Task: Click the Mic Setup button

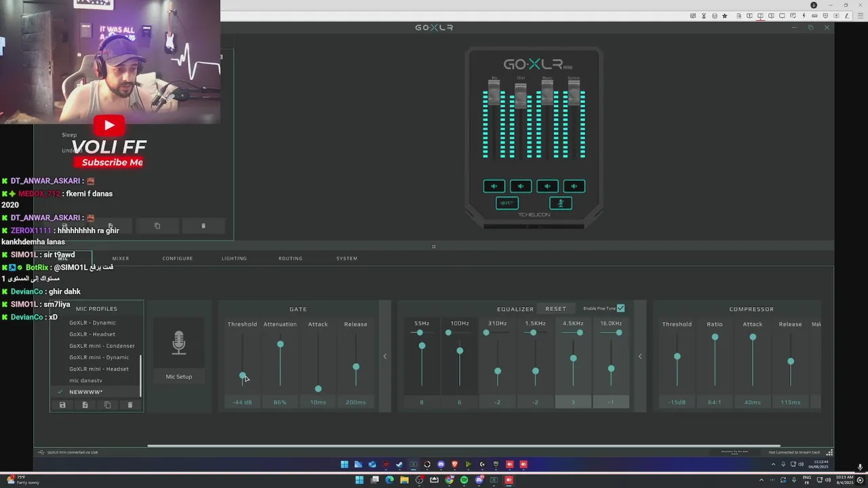Action: pyautogui.click(x=179, y=377)
